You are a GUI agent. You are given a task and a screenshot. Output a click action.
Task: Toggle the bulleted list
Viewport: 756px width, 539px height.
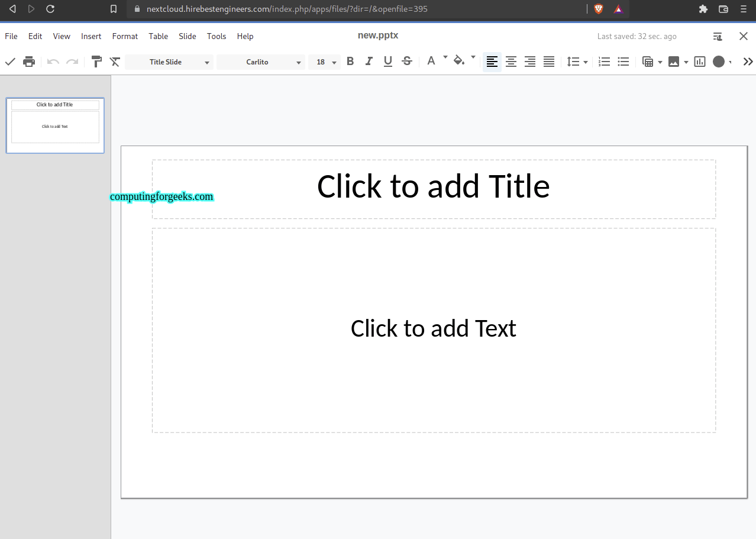[623, 62]
